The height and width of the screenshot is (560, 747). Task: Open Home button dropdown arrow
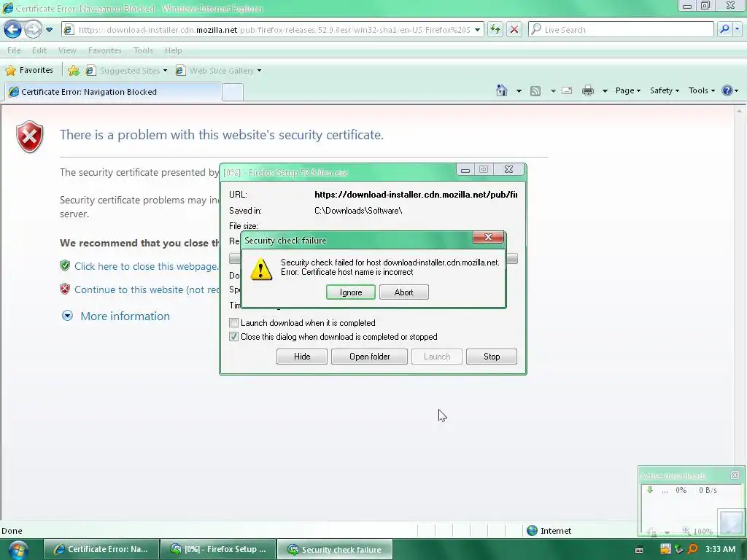point(519,90)
